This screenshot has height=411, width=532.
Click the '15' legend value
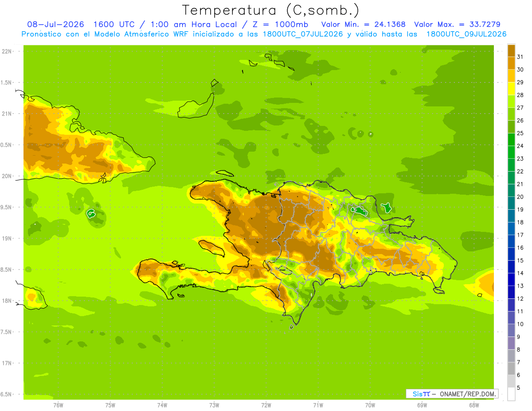tap(520, 260)
